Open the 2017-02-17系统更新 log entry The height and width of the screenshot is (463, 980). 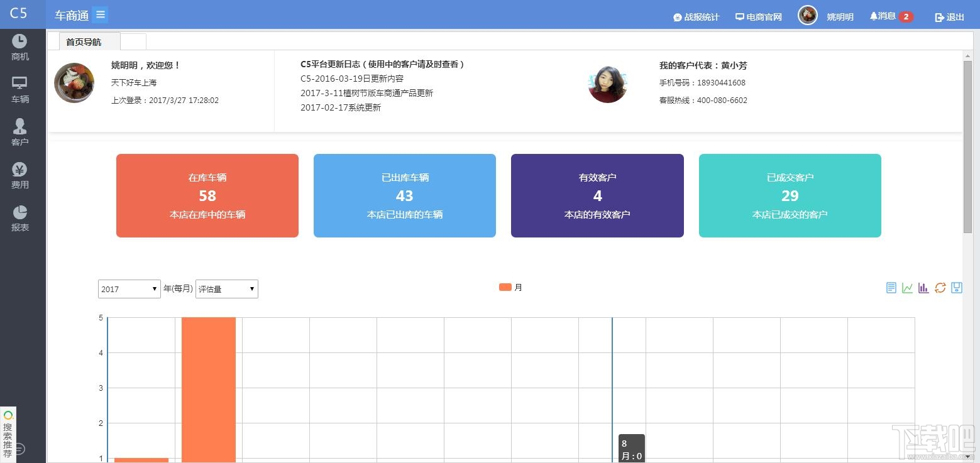click(341, 107)
